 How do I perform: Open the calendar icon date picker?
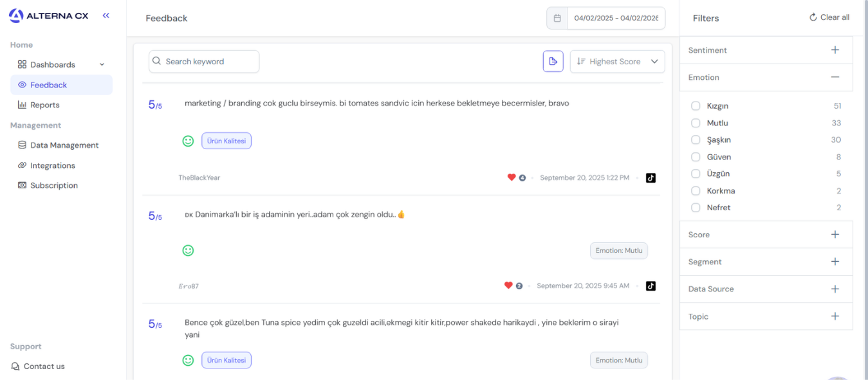557,18
